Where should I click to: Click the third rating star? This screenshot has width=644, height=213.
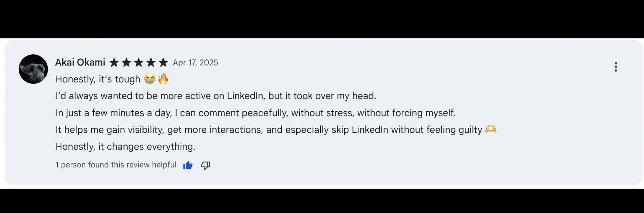click(139, 63)
